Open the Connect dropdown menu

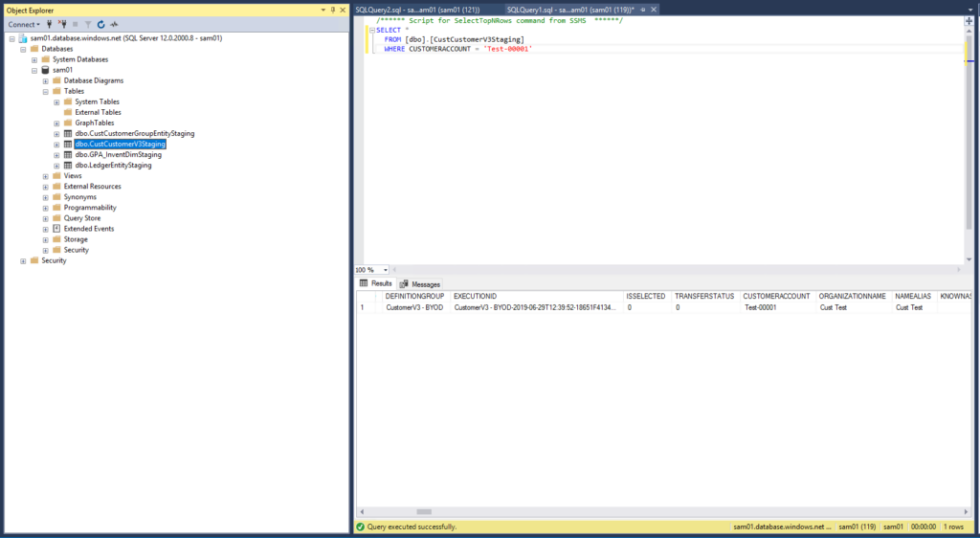[x=24, y=24]
